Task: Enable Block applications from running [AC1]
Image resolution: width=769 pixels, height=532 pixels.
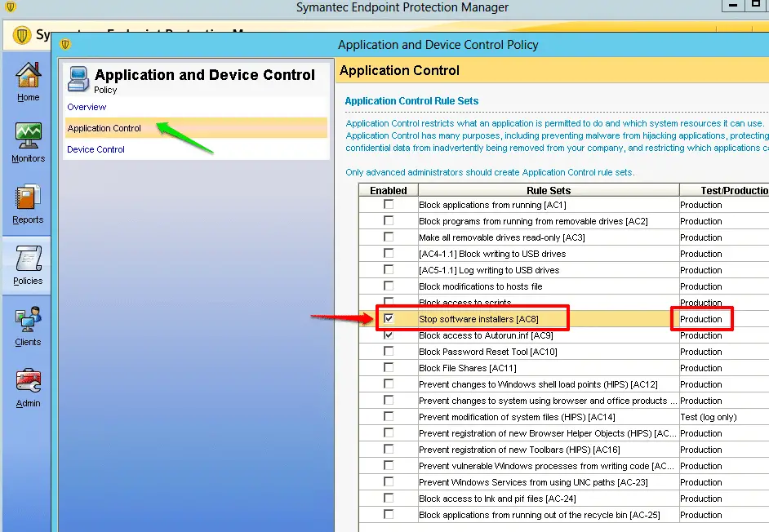Action: pyautogui.click(x=389, y=205)
